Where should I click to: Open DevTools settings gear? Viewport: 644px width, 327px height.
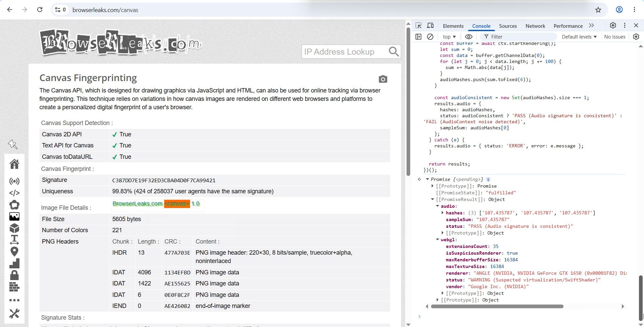(x=613, y=25)
